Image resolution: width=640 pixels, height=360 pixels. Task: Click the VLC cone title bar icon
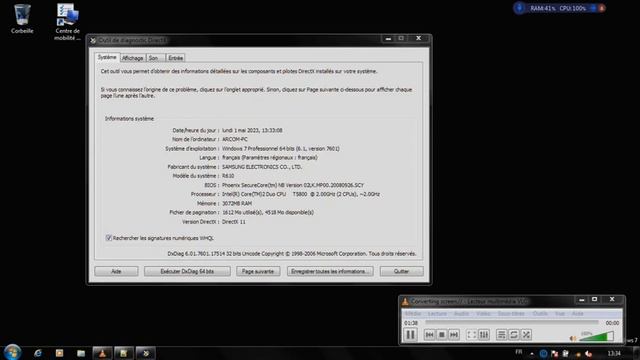(x=405, y=301)
